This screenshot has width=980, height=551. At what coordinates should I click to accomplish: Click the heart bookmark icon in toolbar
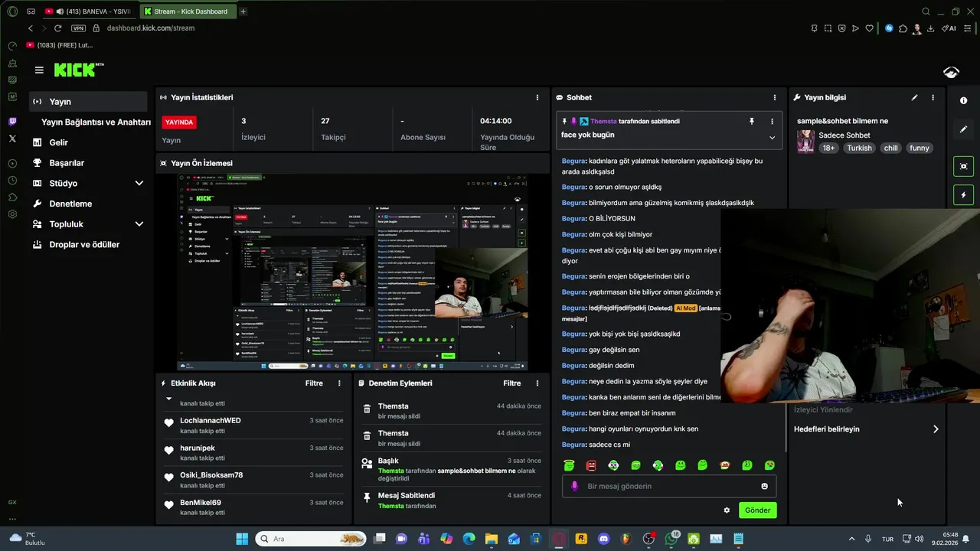point(869,28)
